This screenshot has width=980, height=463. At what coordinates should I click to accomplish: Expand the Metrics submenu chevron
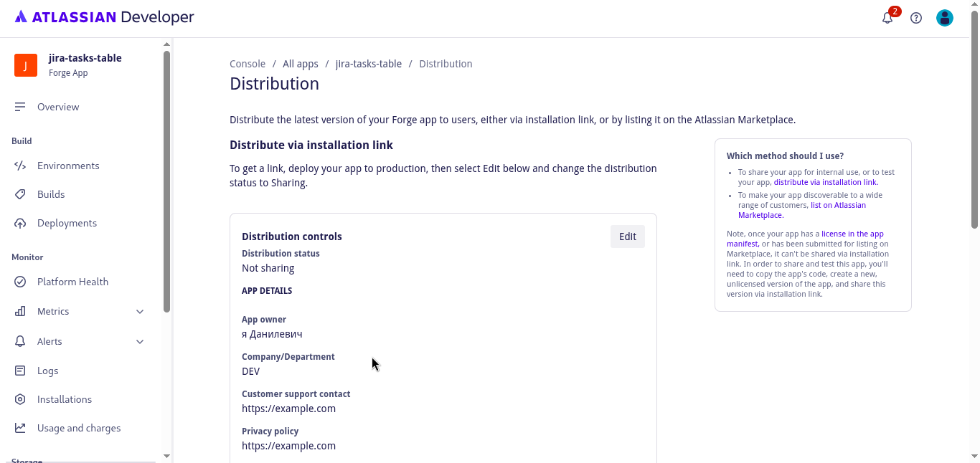point(140,312)
